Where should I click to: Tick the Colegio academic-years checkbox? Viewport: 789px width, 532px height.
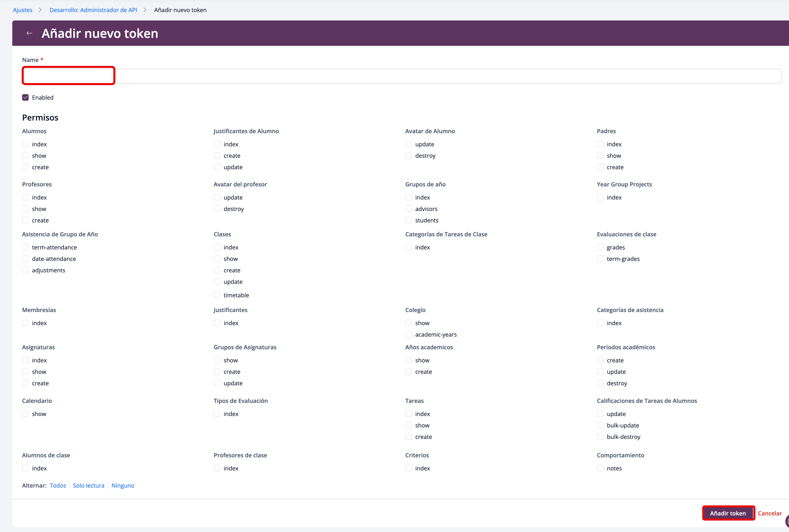click(x=409, y=335)
